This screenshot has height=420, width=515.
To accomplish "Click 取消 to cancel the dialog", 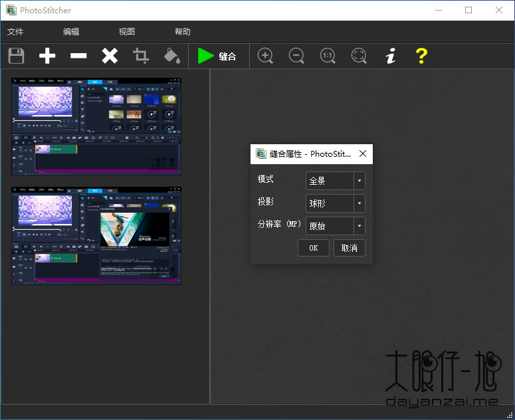I will point(349,248).
